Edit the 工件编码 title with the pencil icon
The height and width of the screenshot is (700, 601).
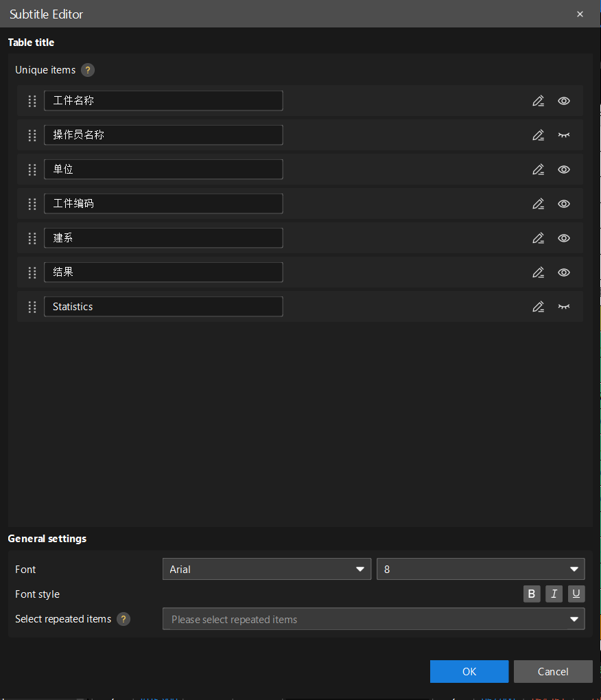point(539,203)
